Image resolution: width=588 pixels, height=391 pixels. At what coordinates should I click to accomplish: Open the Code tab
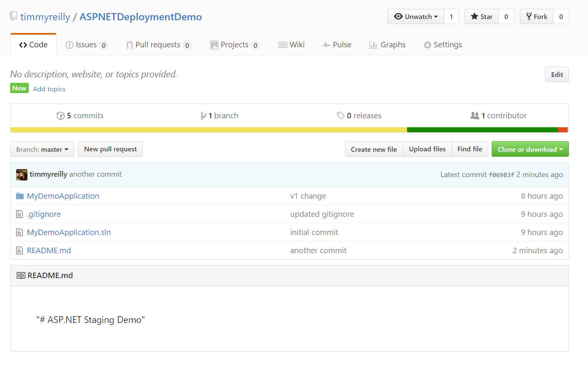(x=33, y=44)
